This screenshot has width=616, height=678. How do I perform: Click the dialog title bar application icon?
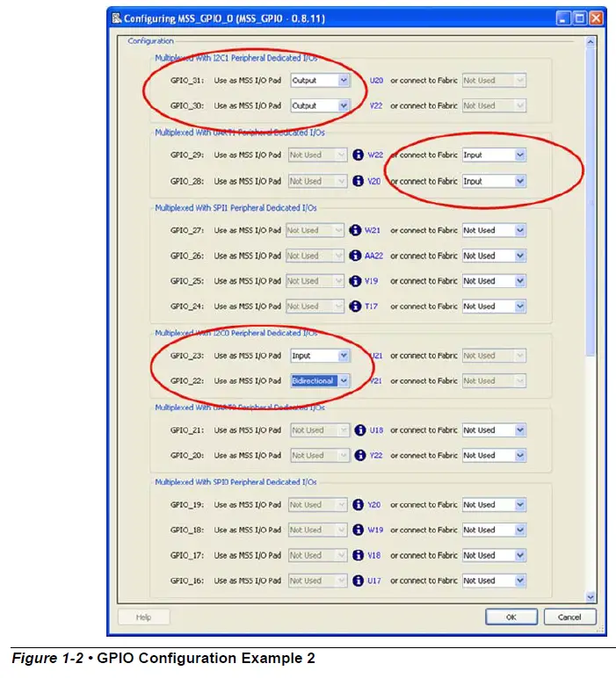pyautogui.click(x=116, y=18)
